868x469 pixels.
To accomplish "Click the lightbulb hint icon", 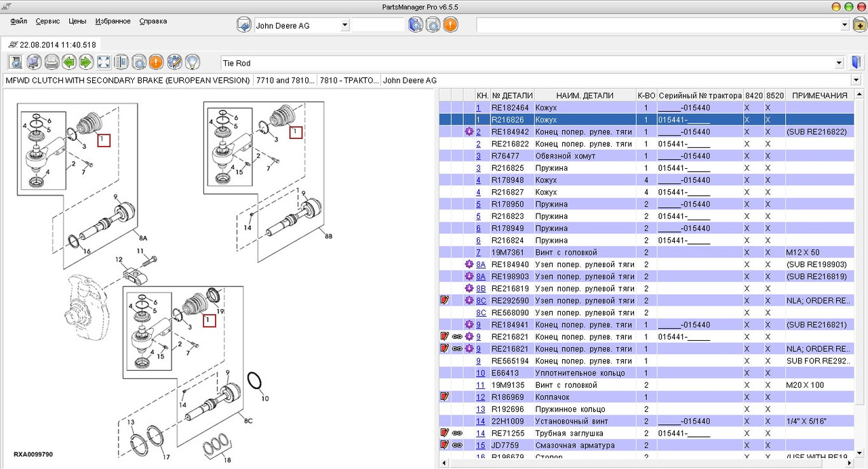I will click(x=192, y=63).
